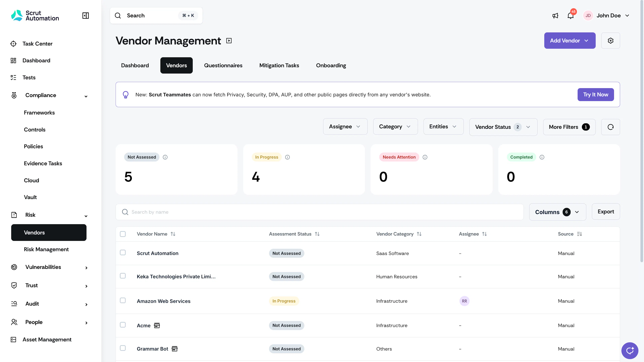This screenshot has height=362, width=644.
Task: Collapse the sidebar panel icon
Action: [86, 15]
